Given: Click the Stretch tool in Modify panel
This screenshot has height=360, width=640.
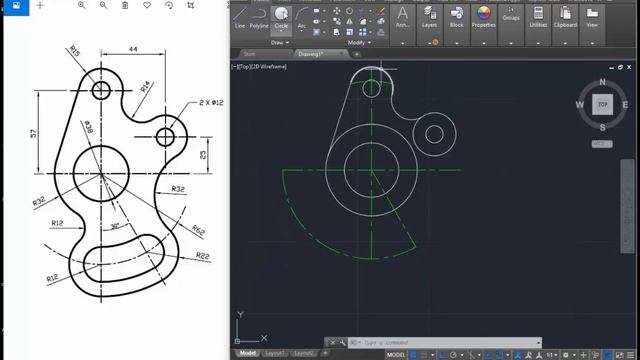Looking at the screenshot, I should click(337, 32).
